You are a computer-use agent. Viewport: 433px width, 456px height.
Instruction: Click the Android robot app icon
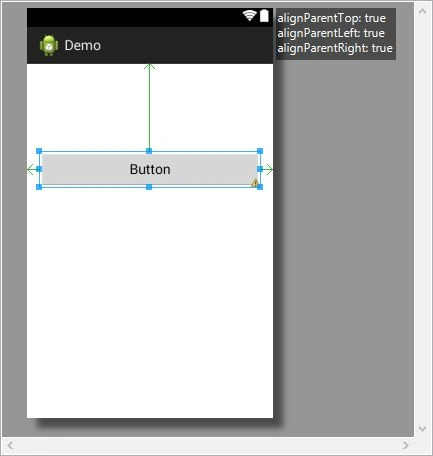click(x=49, y=45)
